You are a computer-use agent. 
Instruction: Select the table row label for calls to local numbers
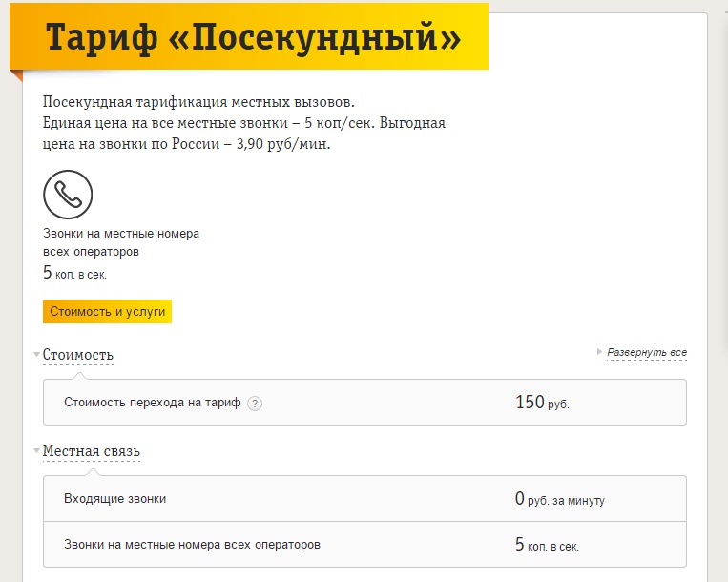192,545
